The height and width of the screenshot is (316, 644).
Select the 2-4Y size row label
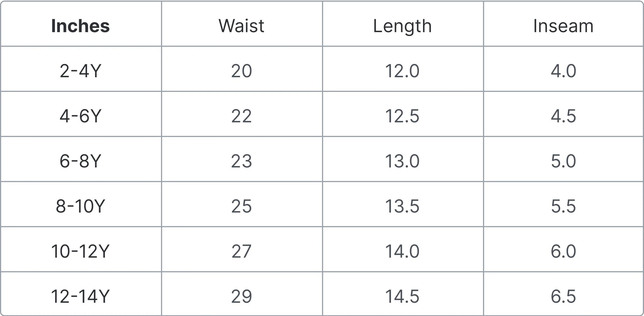pos(80,71)
